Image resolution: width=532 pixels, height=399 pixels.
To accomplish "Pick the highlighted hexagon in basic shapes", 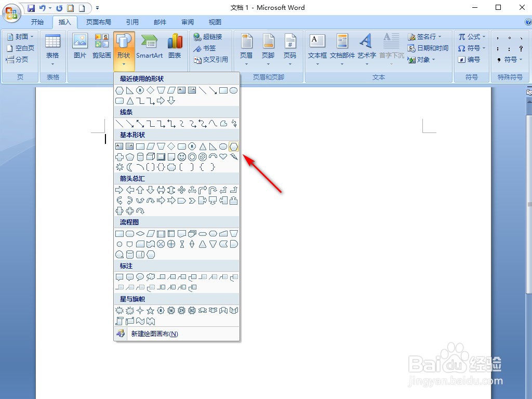I will 234,147.
